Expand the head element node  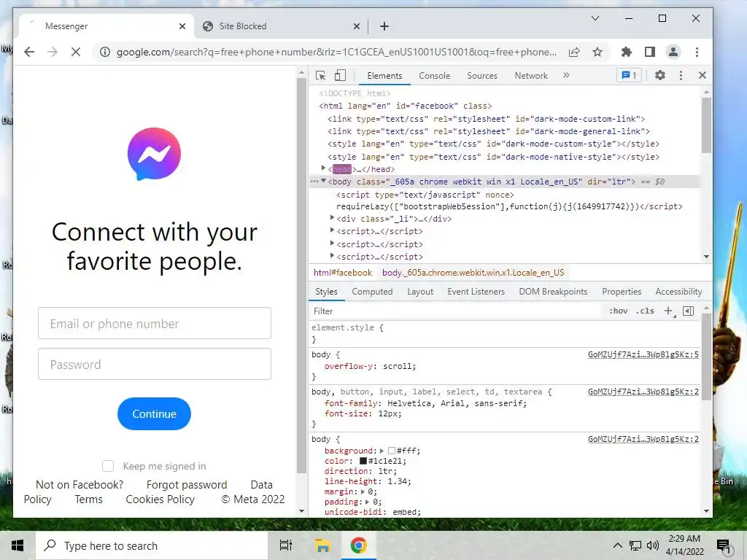(323, 168)
